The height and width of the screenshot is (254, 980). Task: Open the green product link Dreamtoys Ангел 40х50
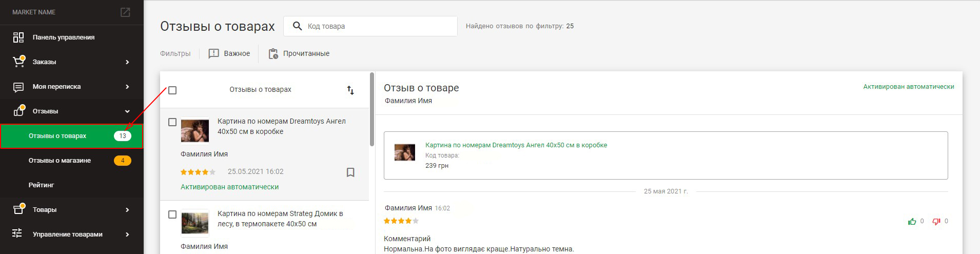click(516, 145)
